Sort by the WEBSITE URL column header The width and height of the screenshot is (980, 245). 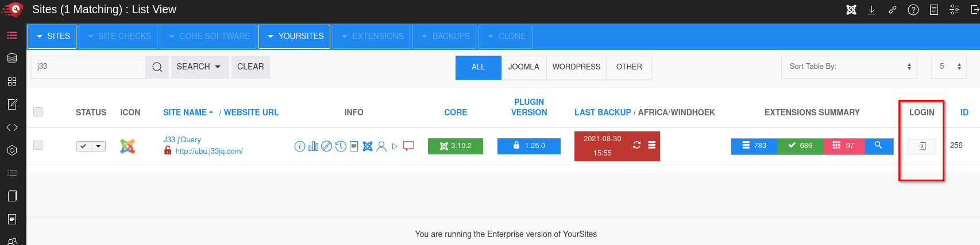coord(251,113)
